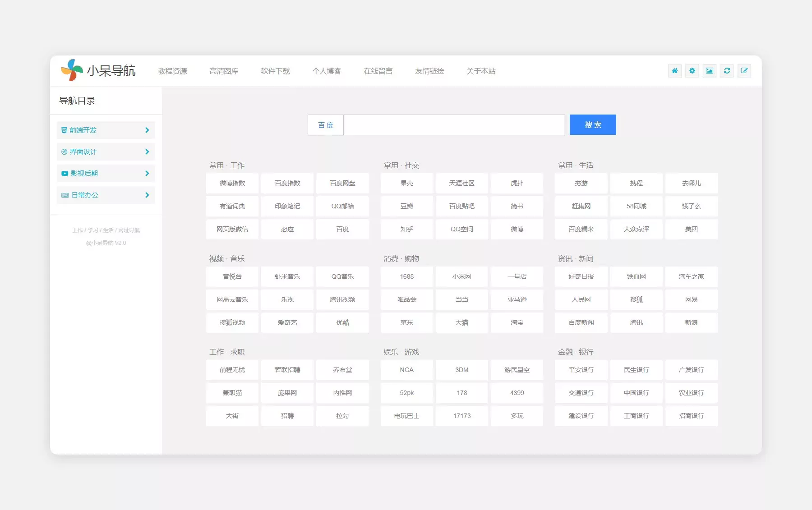Screen dimensions: 812x510
Task: Open the 网易云音乐 link
Action: [232, 299]
